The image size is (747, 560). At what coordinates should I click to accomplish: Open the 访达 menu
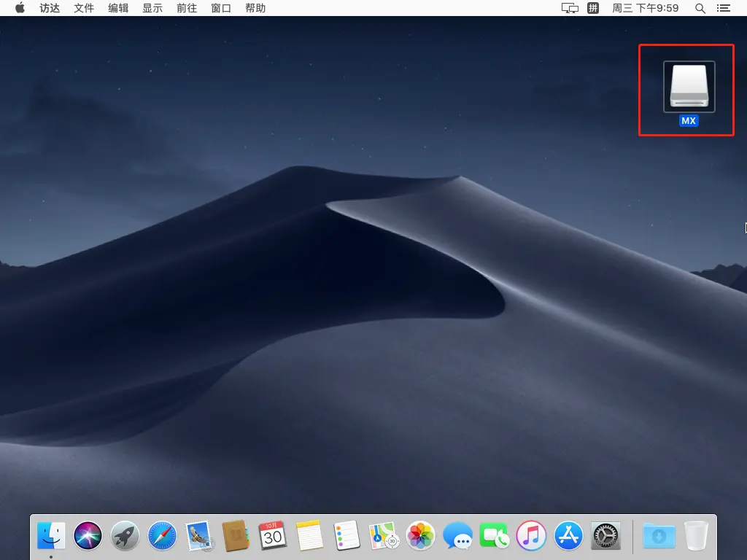click(50, 8)
